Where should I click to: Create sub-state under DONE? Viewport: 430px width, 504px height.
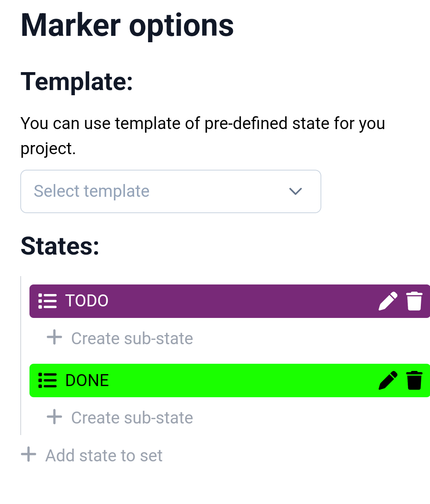tap(120, 418)
